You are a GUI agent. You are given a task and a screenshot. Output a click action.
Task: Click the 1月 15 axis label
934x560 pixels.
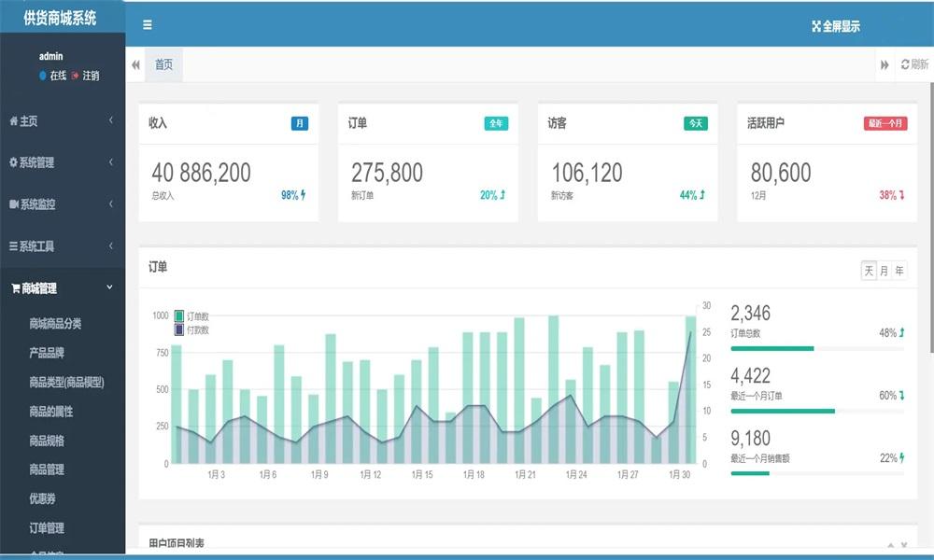(422, 474)
